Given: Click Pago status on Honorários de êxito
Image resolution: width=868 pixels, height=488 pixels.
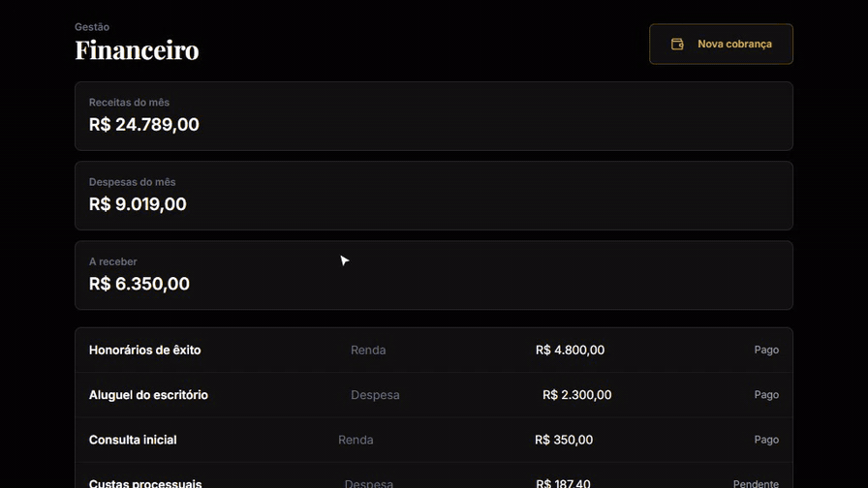Looking at the screenshot, I should coord(766,350).
